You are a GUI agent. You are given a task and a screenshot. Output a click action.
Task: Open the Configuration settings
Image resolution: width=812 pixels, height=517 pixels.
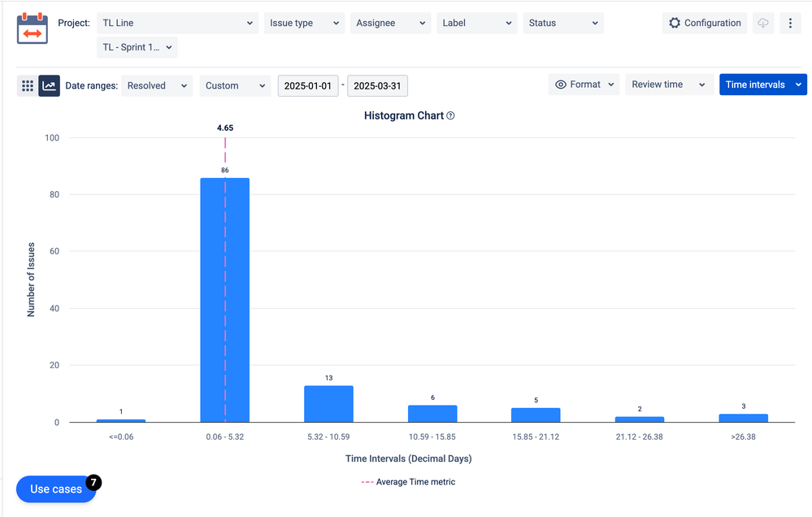pyautogui.click(x=704, y=24)
